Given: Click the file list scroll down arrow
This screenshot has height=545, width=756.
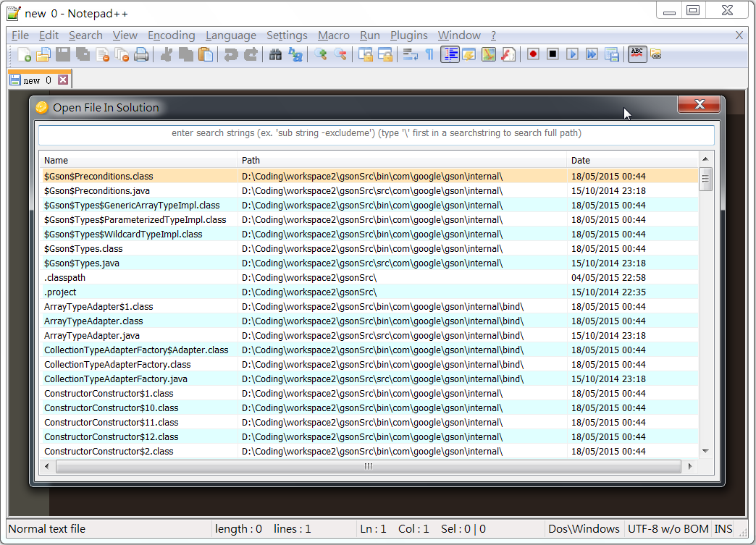Looking at the screenshot, I should [x=705, y=452].
